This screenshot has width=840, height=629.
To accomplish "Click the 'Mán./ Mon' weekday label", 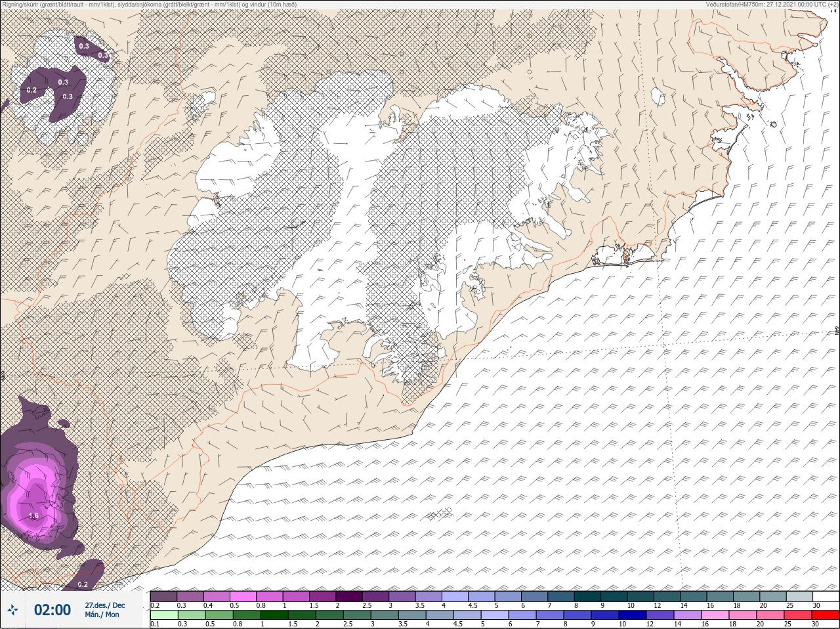I will 102,615.
